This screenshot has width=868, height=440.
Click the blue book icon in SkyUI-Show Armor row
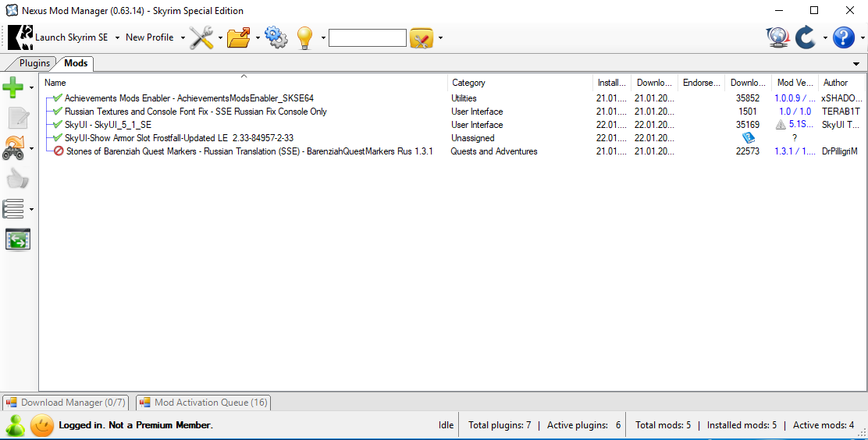click(748, 138)
